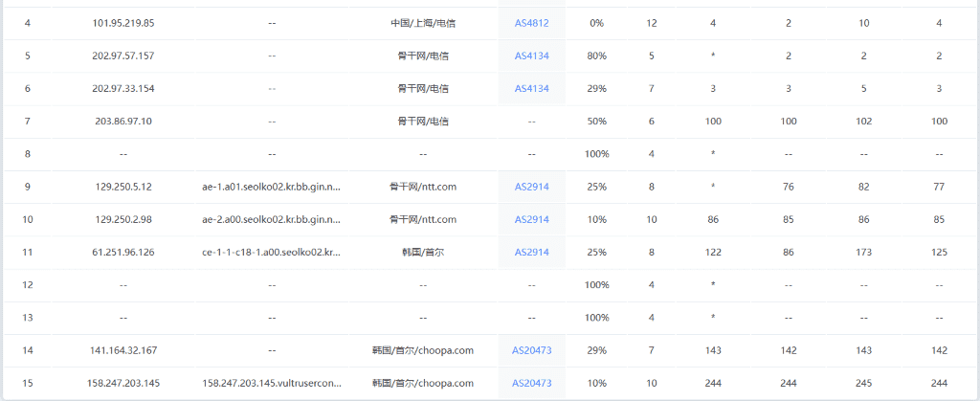
Task: Open AS4134 link for 202.97.57.157
Action: (x=531, y=56)
